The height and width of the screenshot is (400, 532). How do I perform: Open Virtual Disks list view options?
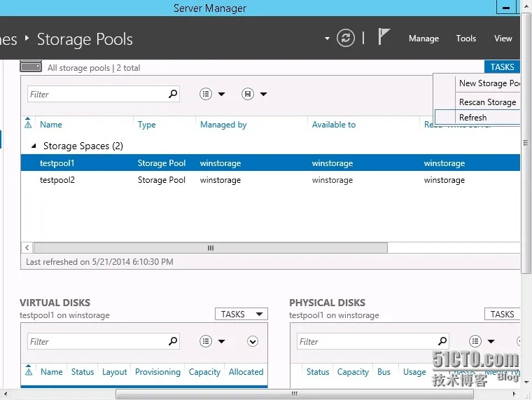pyautogui.click(x=212, y=341)
